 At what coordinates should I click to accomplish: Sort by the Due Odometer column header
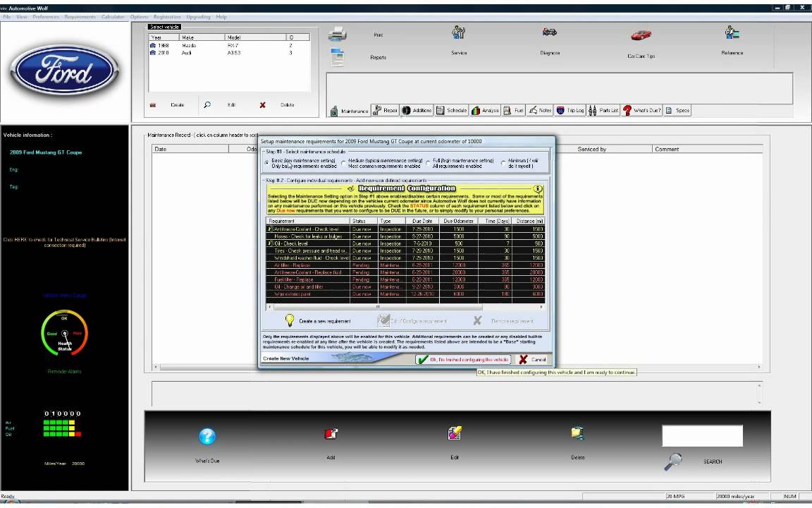458,221
